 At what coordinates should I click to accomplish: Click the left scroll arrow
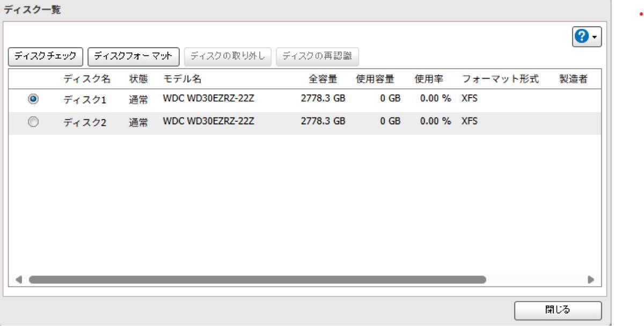pos(18,279)
